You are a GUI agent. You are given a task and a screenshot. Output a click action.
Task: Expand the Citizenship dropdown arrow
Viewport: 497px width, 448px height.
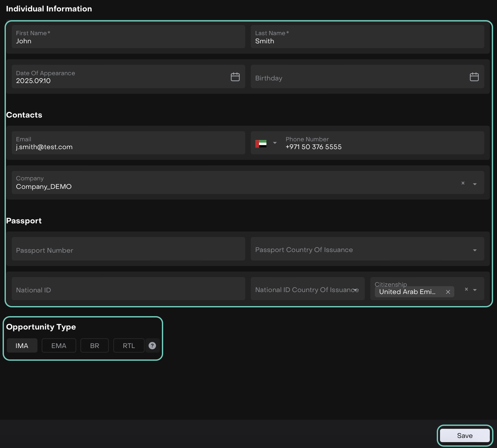coord(475,290)
